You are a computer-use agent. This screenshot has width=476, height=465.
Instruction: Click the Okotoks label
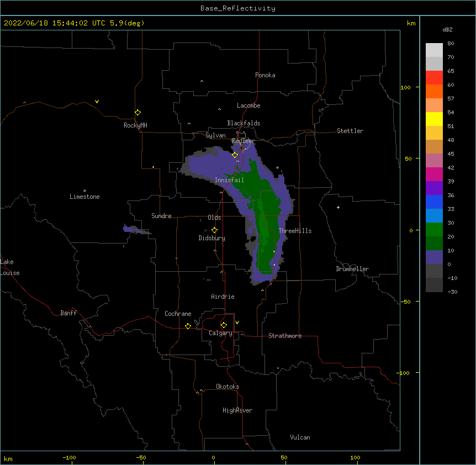click(228, 387)
